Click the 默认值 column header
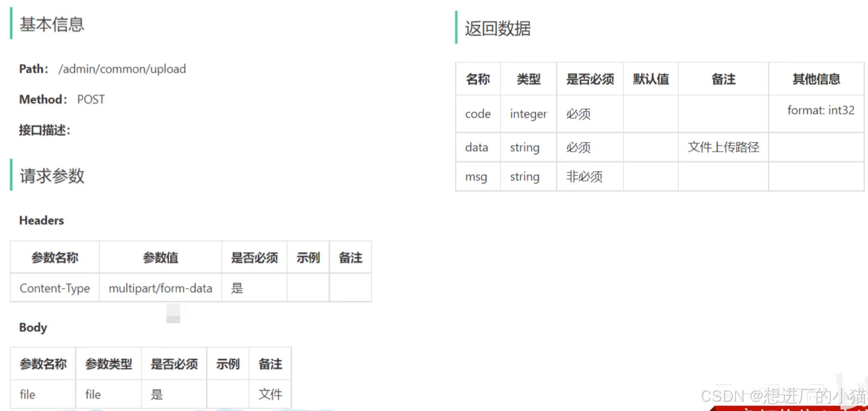Viewport: 868px width, 411px height. coord(651,79)
